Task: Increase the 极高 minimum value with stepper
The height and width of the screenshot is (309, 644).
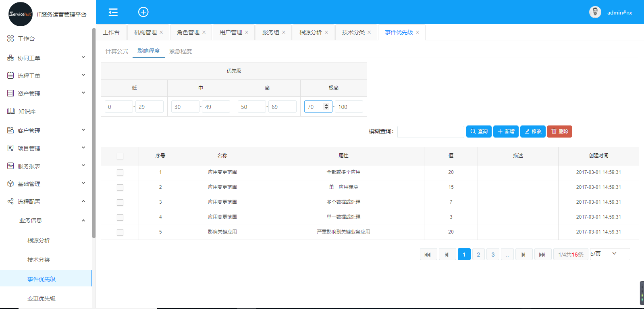Action: pos(326,105)
